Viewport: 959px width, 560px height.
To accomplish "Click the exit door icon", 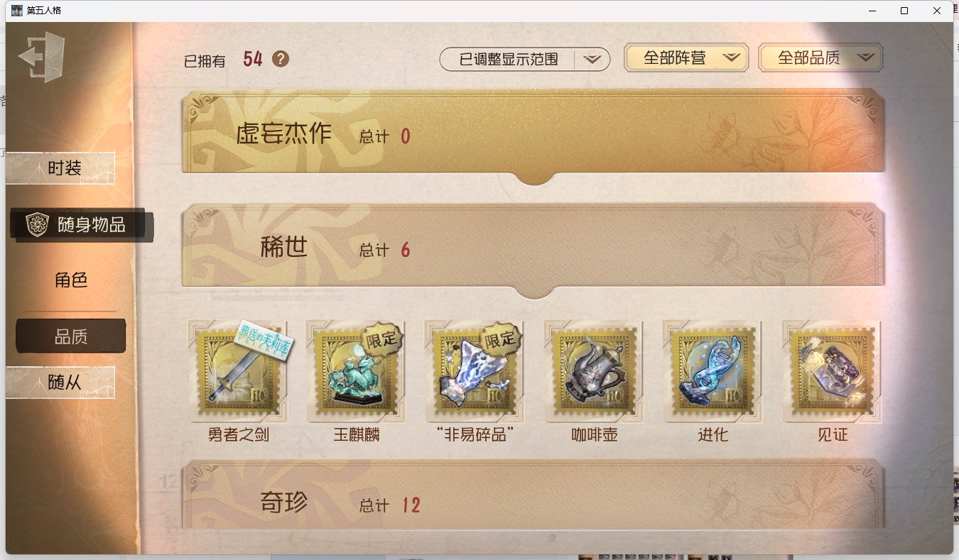I will pyautogui.click(x=41, y=56).
